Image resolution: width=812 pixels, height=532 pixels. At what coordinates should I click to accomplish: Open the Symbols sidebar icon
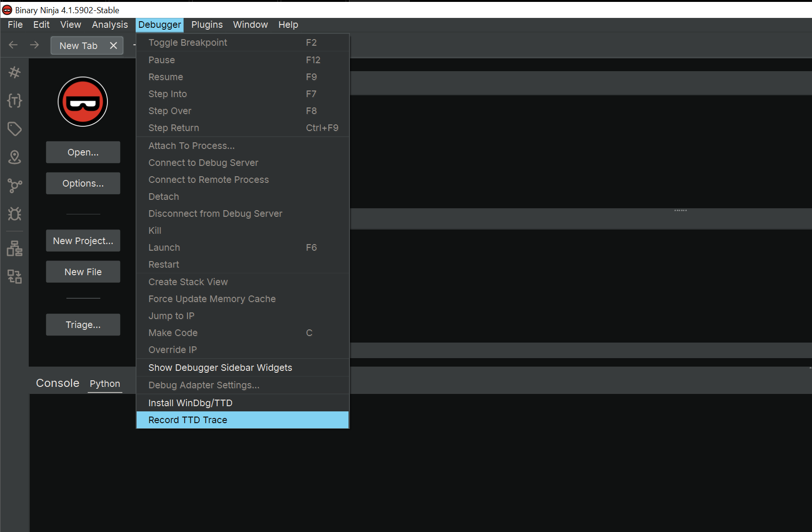[15, 72]
